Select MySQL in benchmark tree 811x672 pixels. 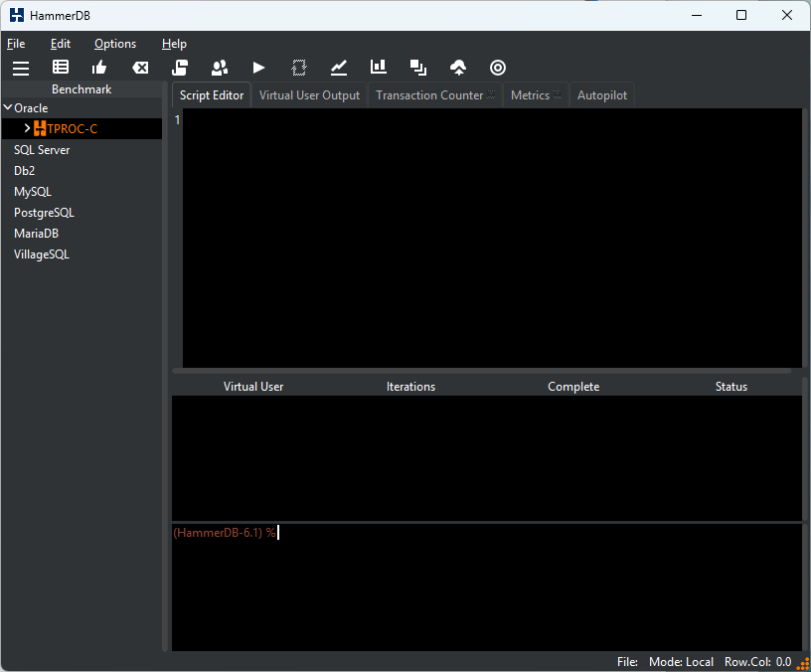[33, 192]
